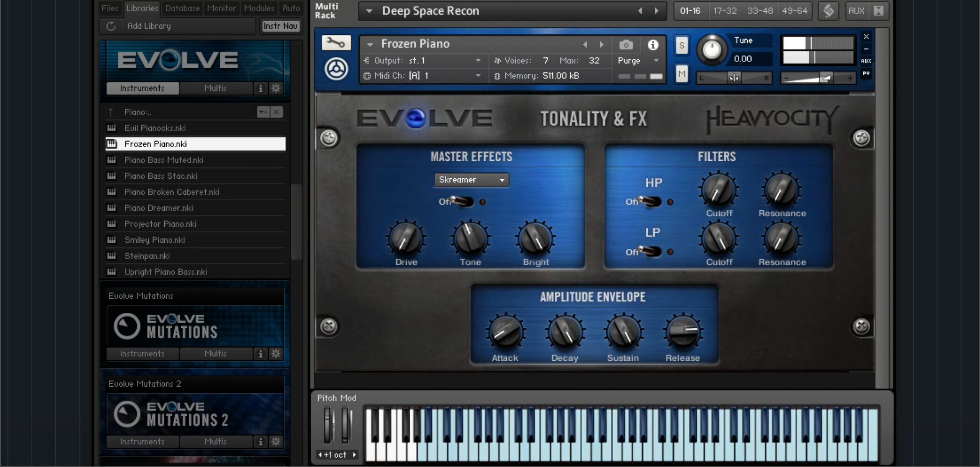Select previous instrument Frozen Piano arrow
The width and height of the screenshot is (980, 467).
click(x=585, y=45)
